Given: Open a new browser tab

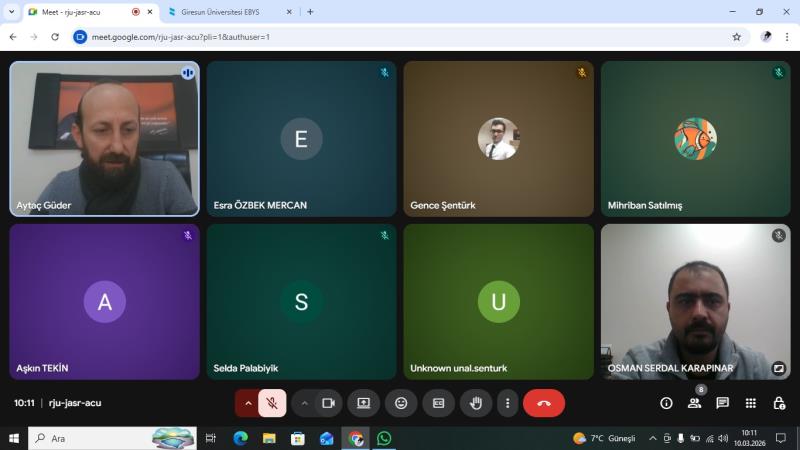Looking at the screenshot, I should click(x=310, y=12).
